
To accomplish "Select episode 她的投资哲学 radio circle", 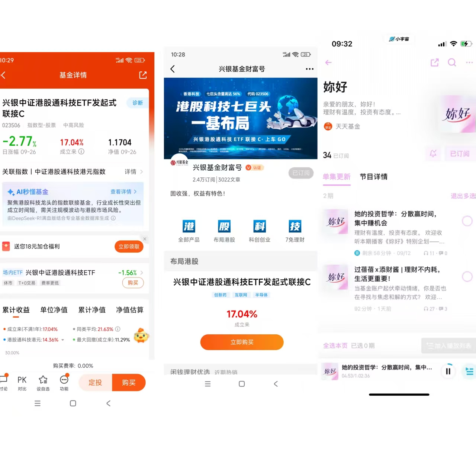I will [x=467, y=221].
